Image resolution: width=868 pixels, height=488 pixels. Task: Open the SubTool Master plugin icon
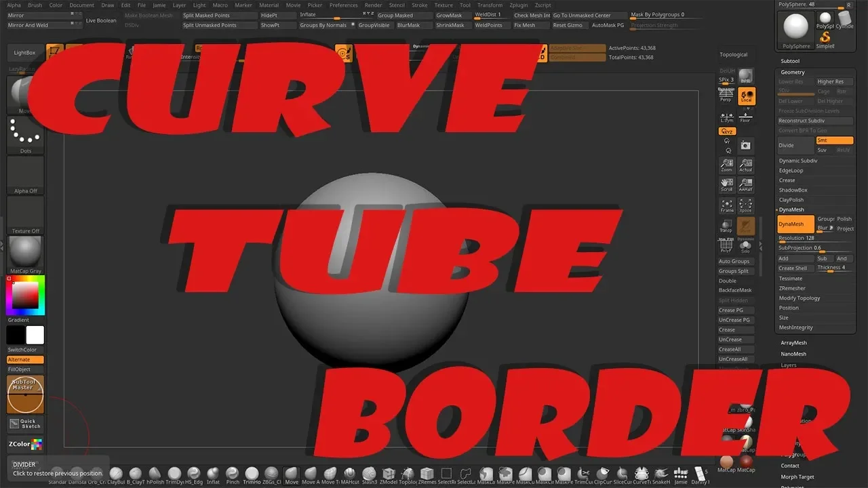point(25,394)
